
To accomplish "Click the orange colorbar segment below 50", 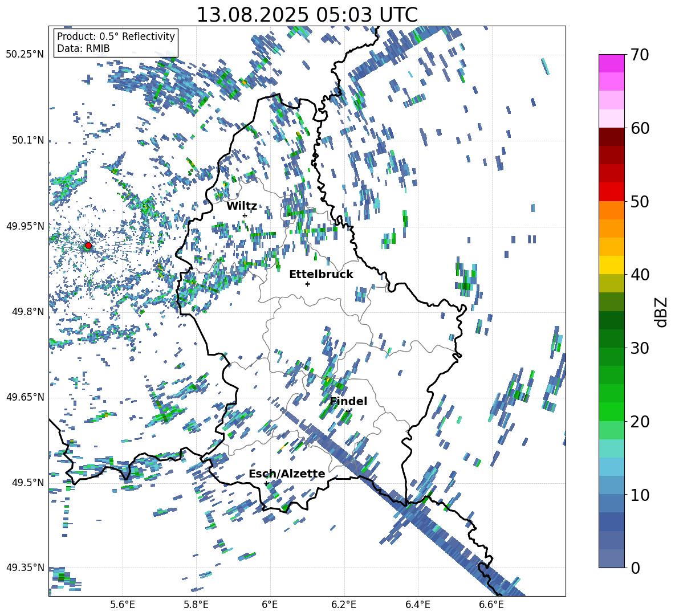I will point(612,210).
